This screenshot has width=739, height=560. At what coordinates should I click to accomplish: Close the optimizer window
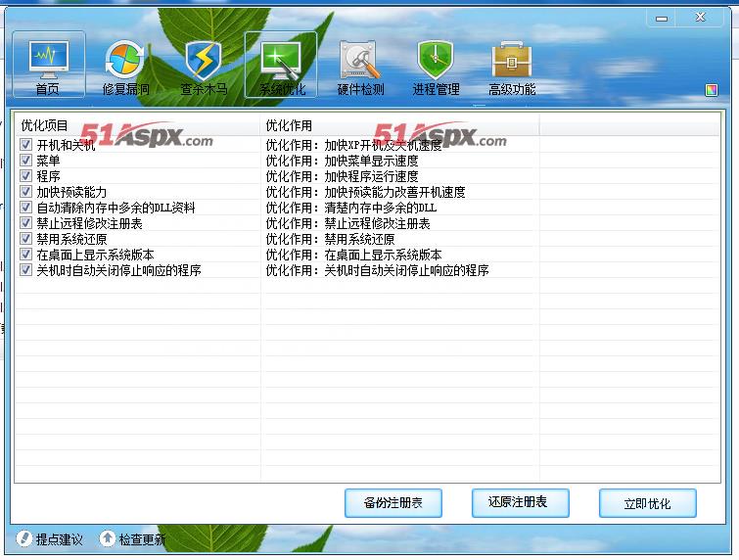pos(701,18)
